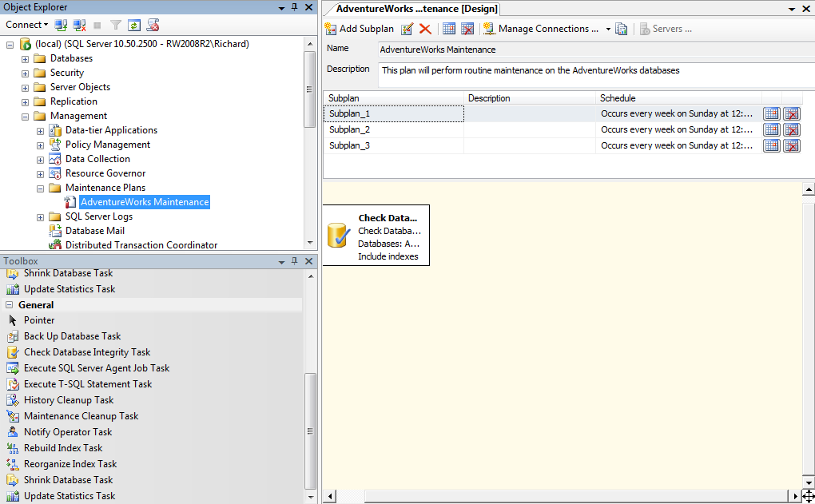Viewport: 815px width, 504px height.
Task: Click Schedule column header
Action: (678, 98)
